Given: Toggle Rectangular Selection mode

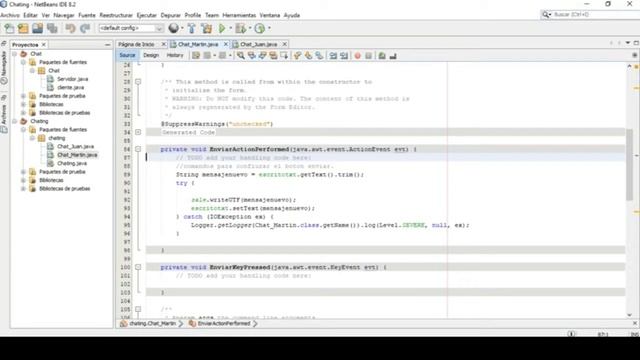Looking at the screenshot, I should (x=284, y=56).
